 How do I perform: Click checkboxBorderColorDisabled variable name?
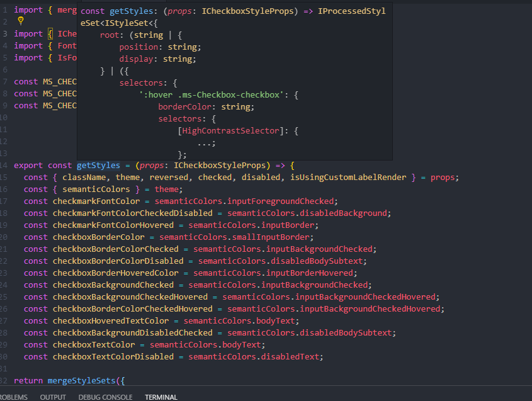coord(118,261)
